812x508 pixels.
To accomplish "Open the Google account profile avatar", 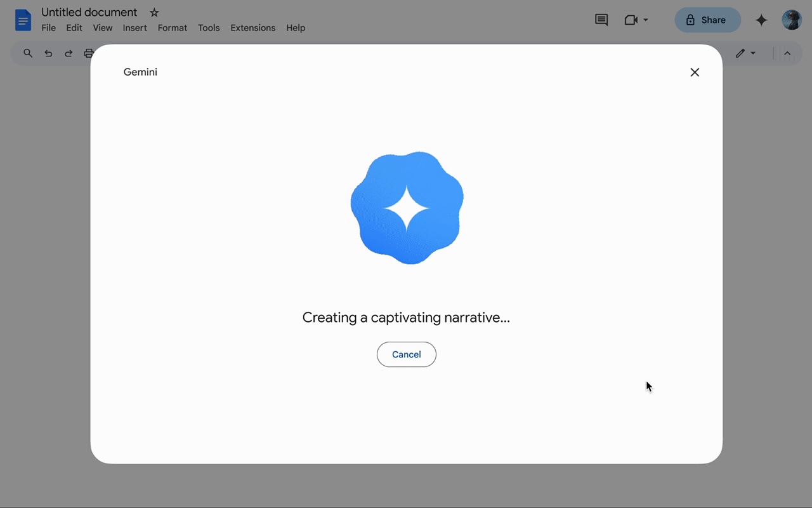I will [x=792, y=20].
